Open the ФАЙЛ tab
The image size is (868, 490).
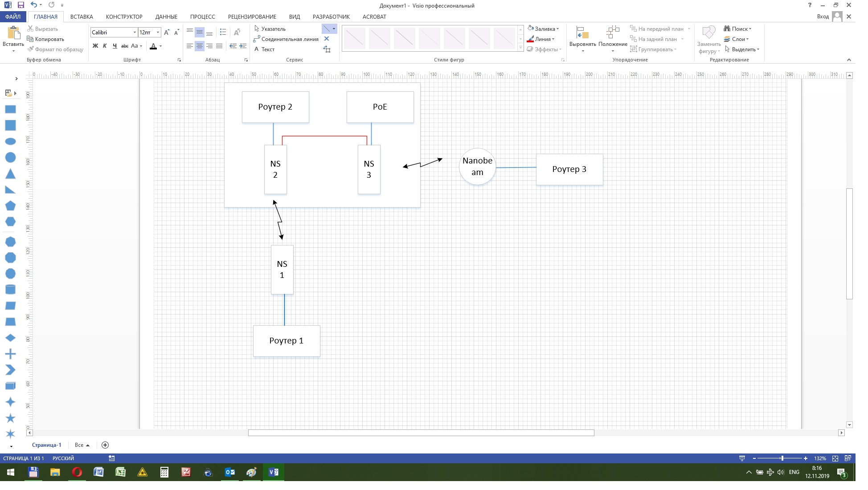13,17
